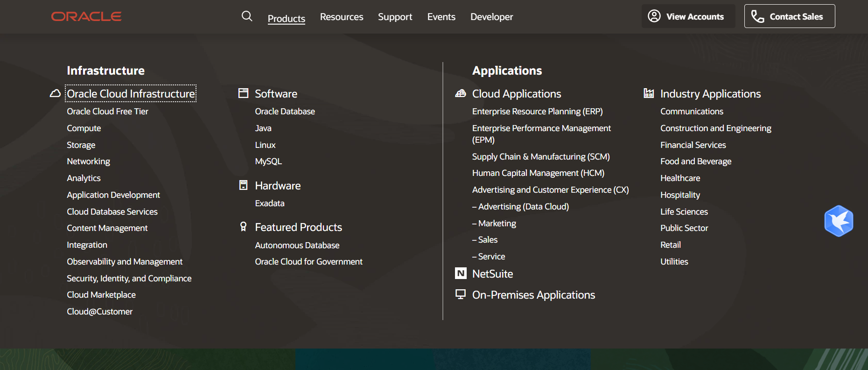Open the search magnifier icon
The width and height of the screenshot is (868, 370).
coord(247,16)
